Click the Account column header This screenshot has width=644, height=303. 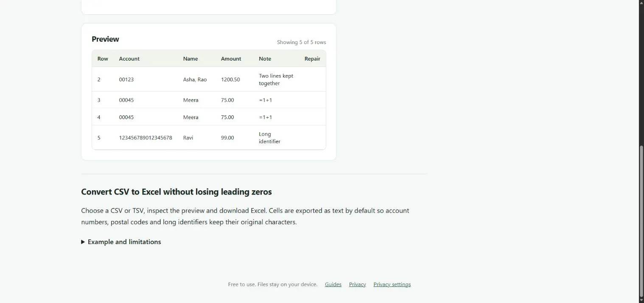pyautogui.click(x=129, y=59)
